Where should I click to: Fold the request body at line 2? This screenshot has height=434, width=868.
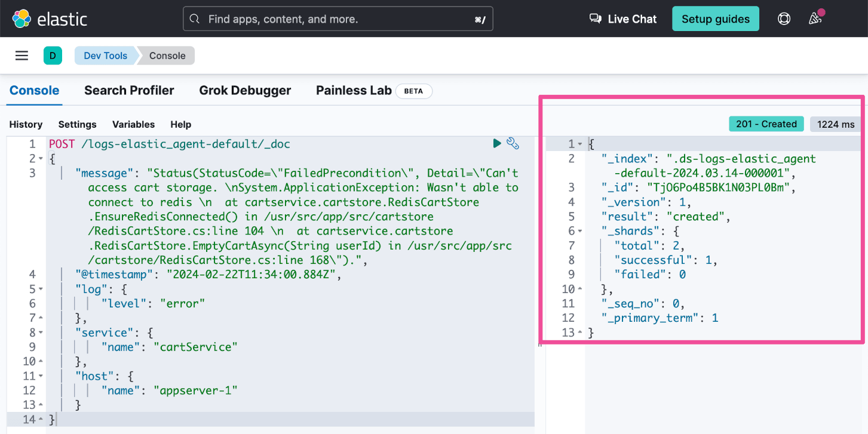click(41, 159)
